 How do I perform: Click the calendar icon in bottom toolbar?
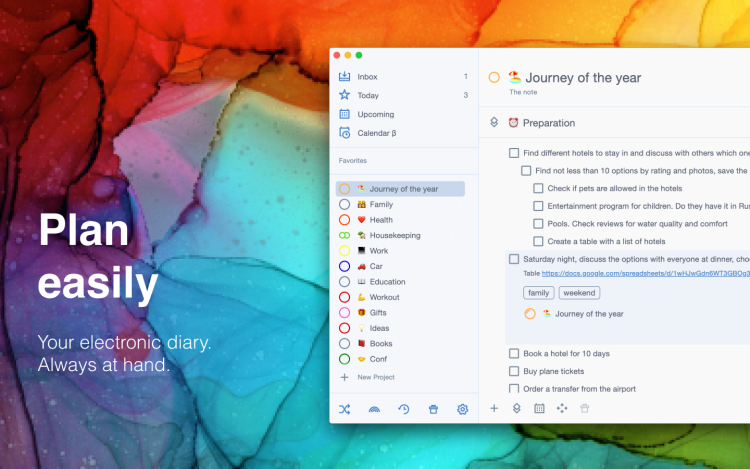click(539, 408)
